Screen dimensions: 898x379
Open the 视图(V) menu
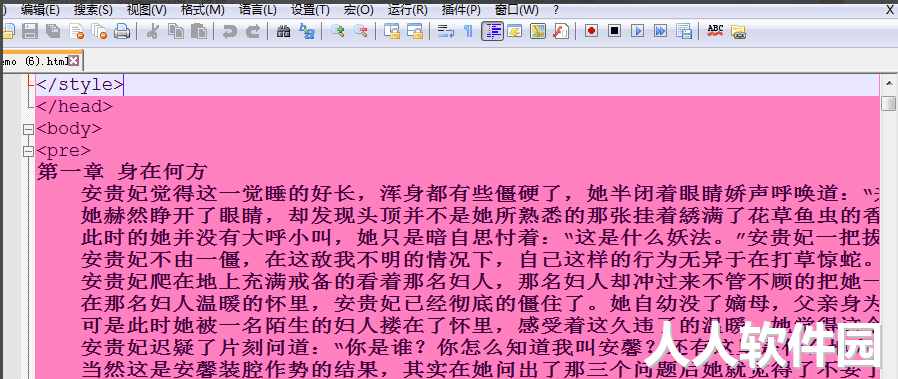(147, 10)
